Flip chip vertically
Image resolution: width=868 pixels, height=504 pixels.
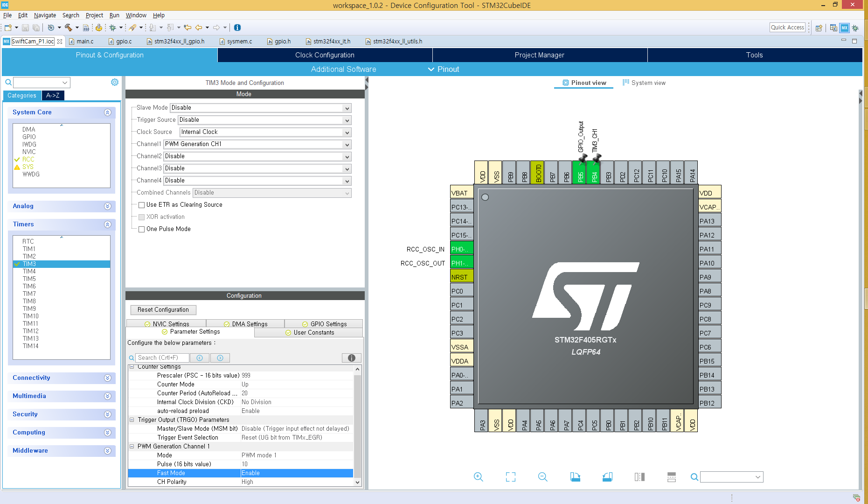(x=671, y=476)
